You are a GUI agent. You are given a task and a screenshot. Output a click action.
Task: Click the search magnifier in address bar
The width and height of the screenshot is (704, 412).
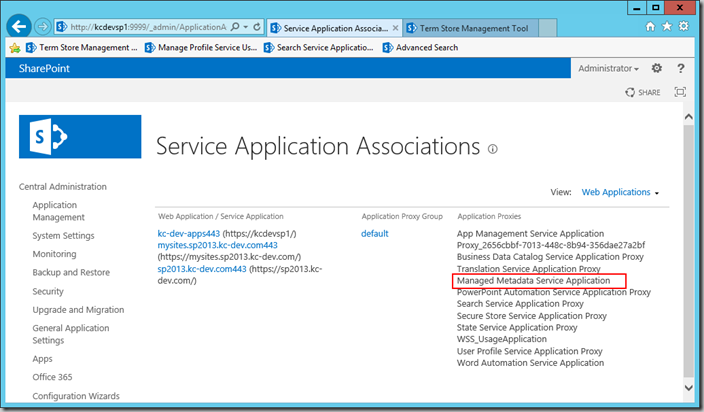pyautogui.click(x=235, y=27)
